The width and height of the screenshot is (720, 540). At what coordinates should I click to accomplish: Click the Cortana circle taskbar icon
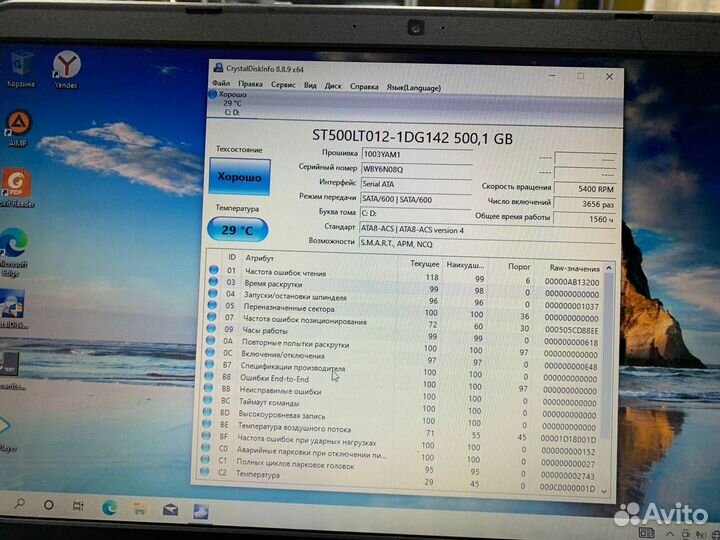point(48,506)
